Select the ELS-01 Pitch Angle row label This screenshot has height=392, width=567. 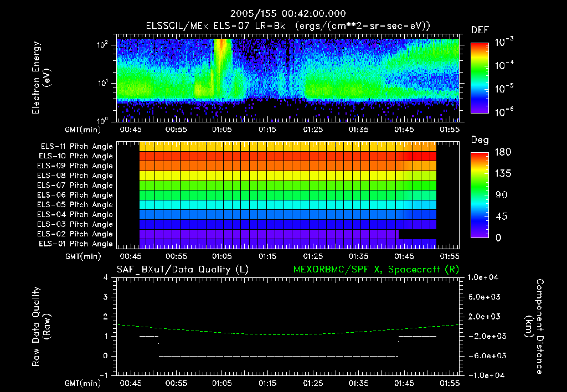pyautogui.click(x=76, y=244)
